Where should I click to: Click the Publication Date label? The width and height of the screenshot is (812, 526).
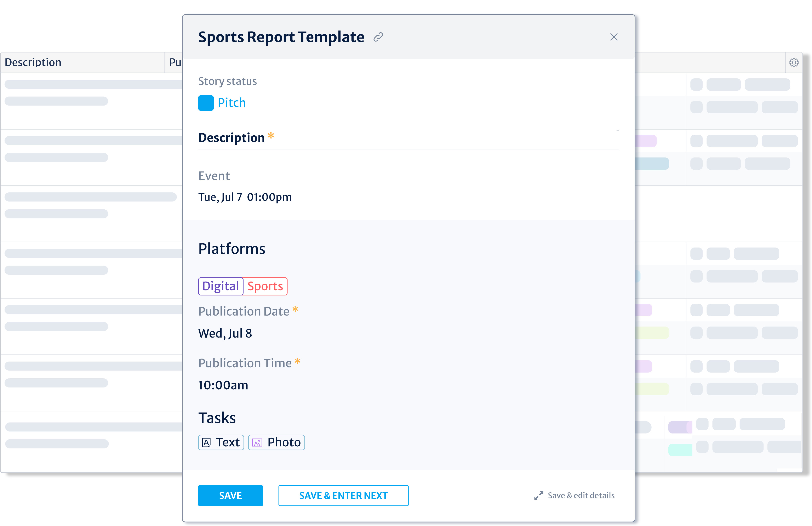(x=244, y=311)
